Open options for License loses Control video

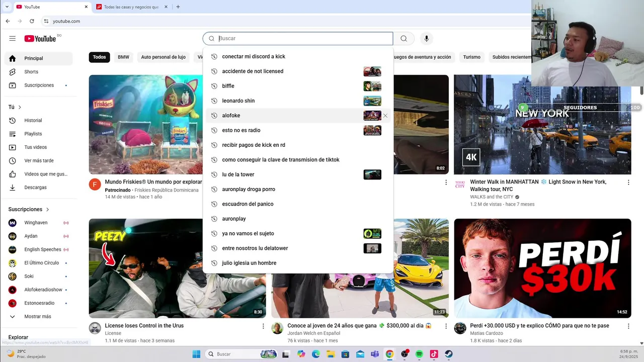point(263,326)
